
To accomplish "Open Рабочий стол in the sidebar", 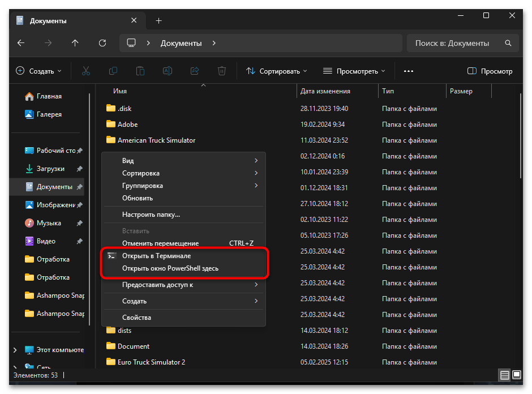I will point(50,151).
